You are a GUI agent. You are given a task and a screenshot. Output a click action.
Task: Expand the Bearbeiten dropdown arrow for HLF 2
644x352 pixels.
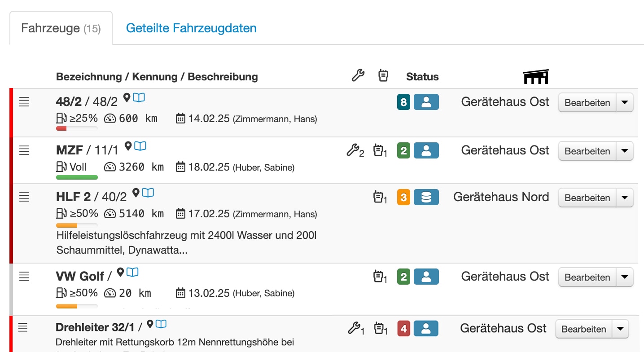[625, 198]
